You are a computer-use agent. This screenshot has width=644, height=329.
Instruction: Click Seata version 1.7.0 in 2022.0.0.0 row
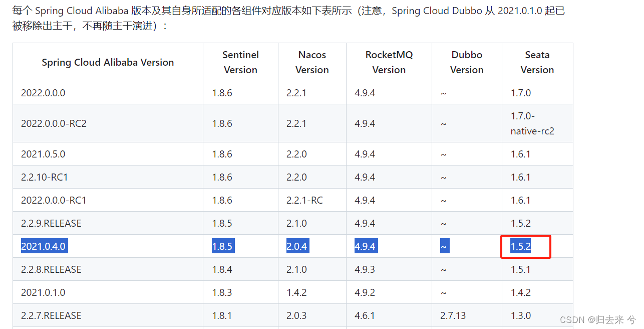521,93
